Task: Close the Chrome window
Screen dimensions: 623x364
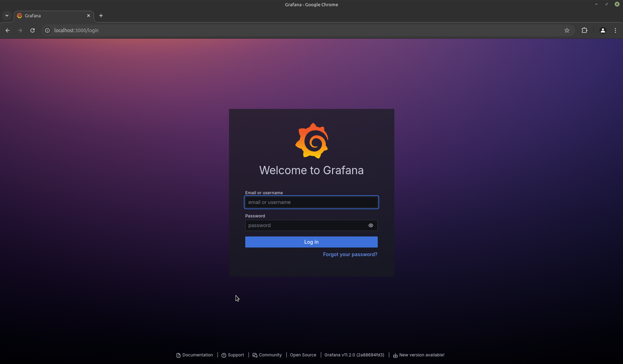Action: pos(617,4)
